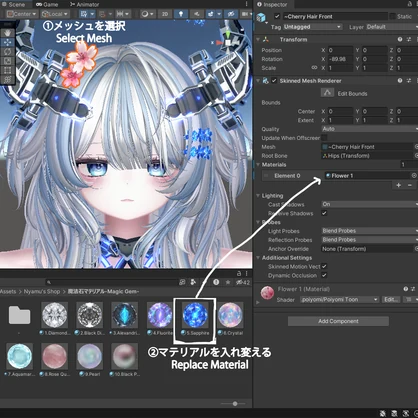Select the Rotate tool in scene overlay

7,52
